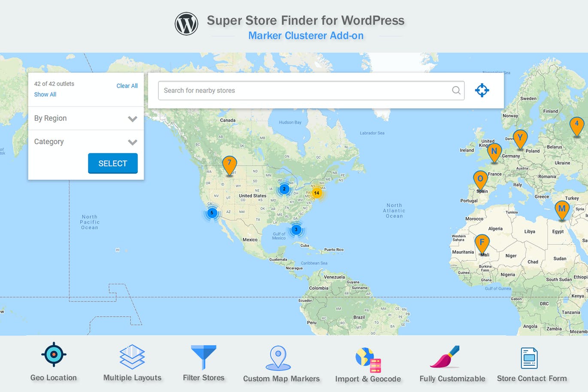Click the 'North Atlantic Ocean' map label
The image size is (588, 392).
394,211
